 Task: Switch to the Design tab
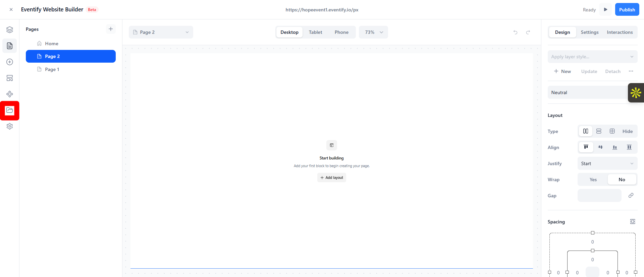coord(562,32)
